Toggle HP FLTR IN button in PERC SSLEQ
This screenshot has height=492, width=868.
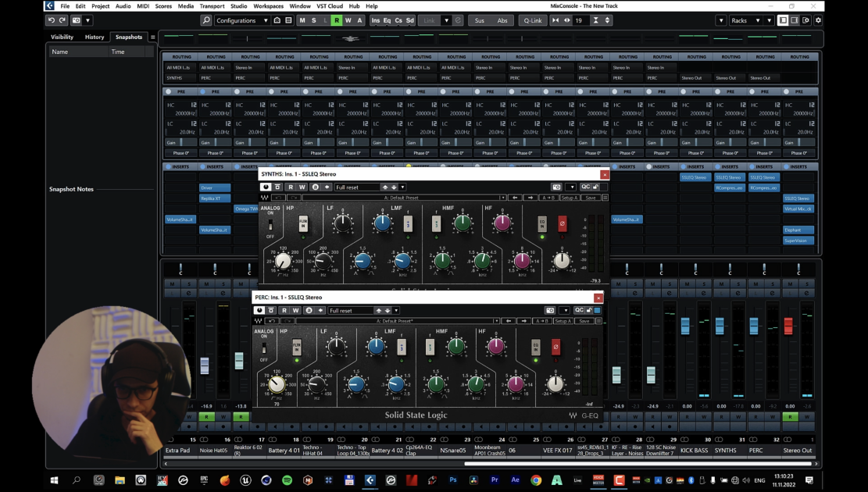coord(297,347)
